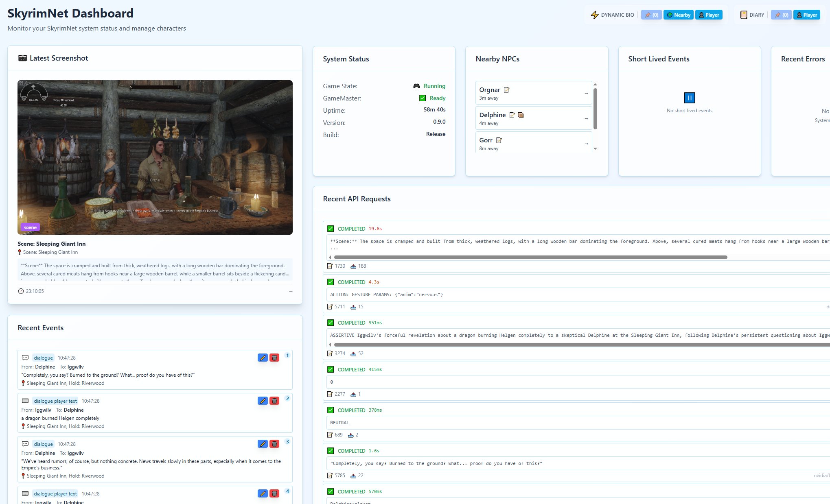This screenshot has width=830, height=504.
Task: Click the pause icon in Short Lived Events
Action: (x=689, y=98)
